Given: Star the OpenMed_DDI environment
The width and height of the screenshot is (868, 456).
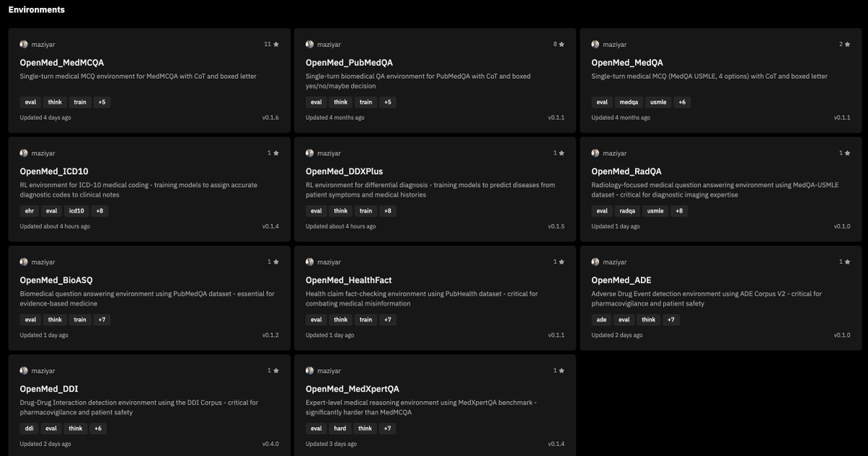Looking at the screenshot, I should click(x=276, y=371).
